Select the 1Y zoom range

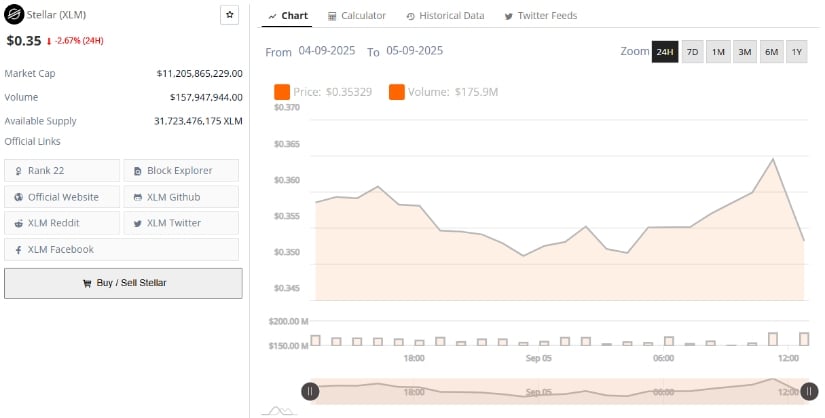point(797,52)
